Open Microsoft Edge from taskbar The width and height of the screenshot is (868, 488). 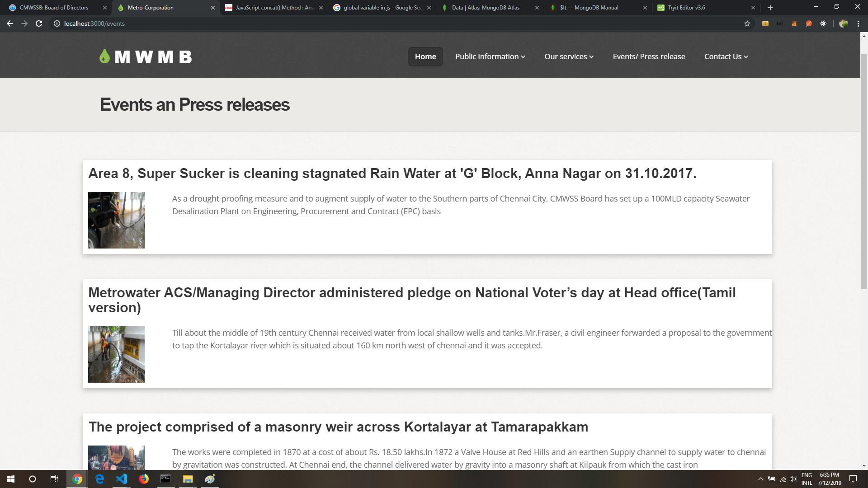tap(99, 479)
